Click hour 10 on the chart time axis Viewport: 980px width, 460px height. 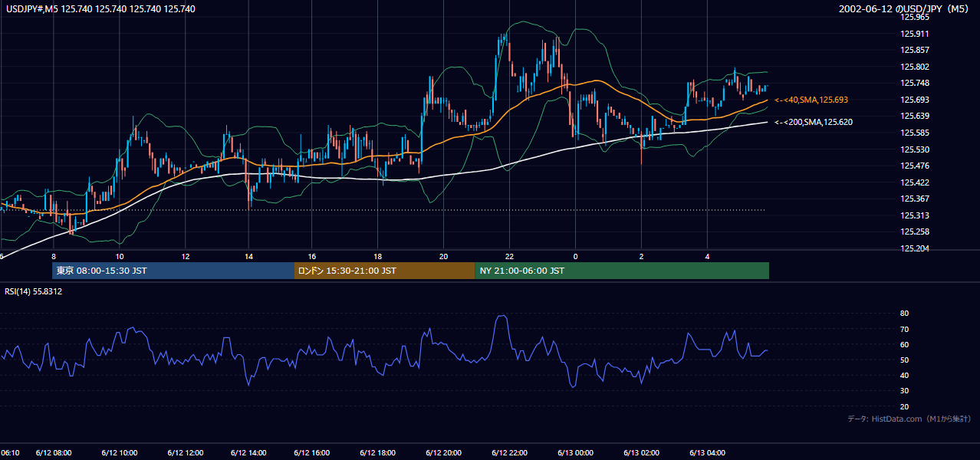click(120, 256)
